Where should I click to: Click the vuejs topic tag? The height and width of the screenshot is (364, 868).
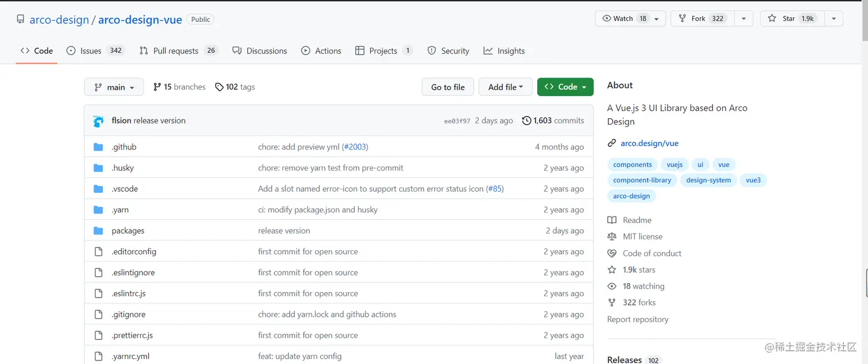click(x=675, y=165)
